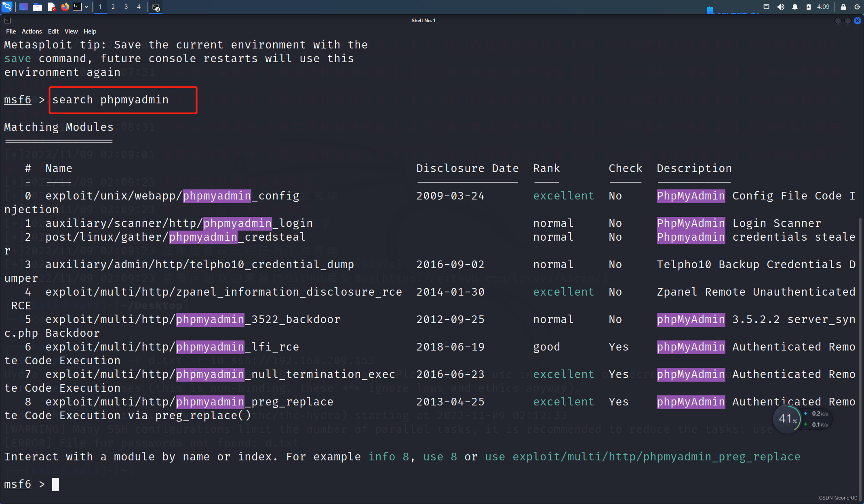Click module 6 'phpmyadmin_lfi_rce' name
The width and height of the screenshot is (864, 504).
point(172,347)
